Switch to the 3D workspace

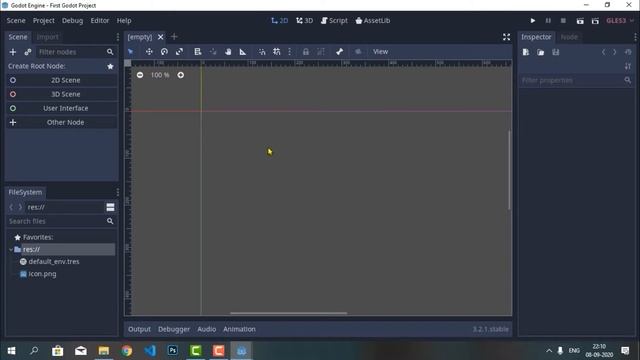[x=304, y=20]
